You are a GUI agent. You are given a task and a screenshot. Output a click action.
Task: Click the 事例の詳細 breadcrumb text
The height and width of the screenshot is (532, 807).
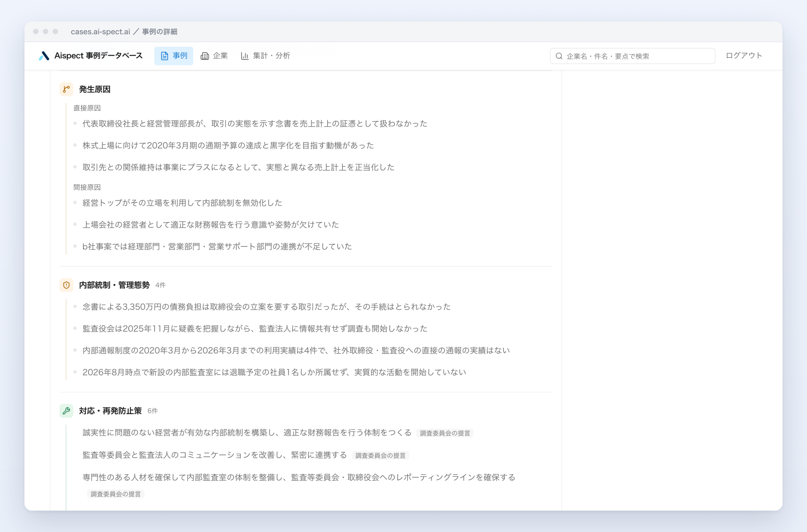[160, 31]
